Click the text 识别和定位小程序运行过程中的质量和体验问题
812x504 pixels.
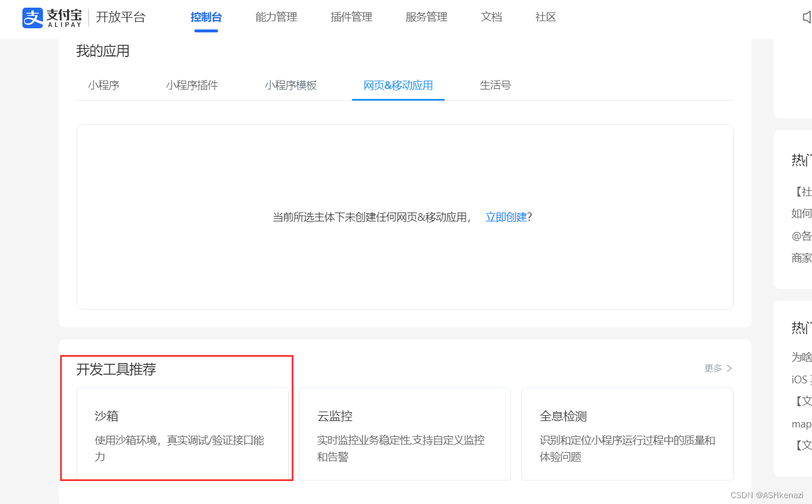tap(628, 448)
